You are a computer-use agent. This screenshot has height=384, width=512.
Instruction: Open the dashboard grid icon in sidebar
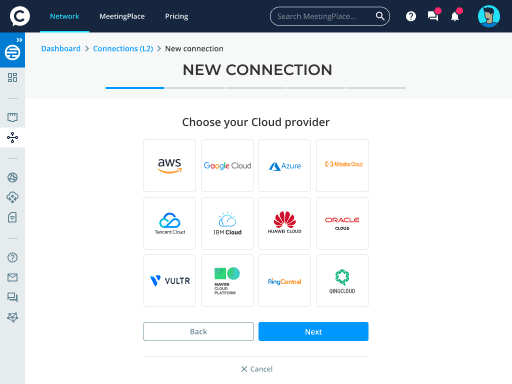click(12, 78)
